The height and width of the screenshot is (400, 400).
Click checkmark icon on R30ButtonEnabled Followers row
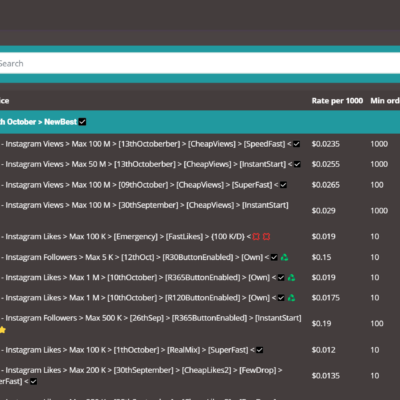[274, 257]
